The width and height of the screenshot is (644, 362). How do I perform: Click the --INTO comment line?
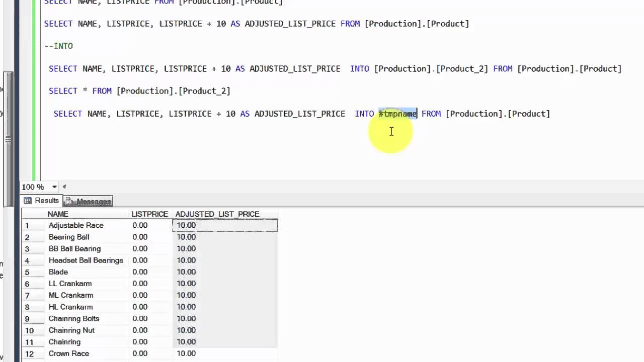pos(58,46)
